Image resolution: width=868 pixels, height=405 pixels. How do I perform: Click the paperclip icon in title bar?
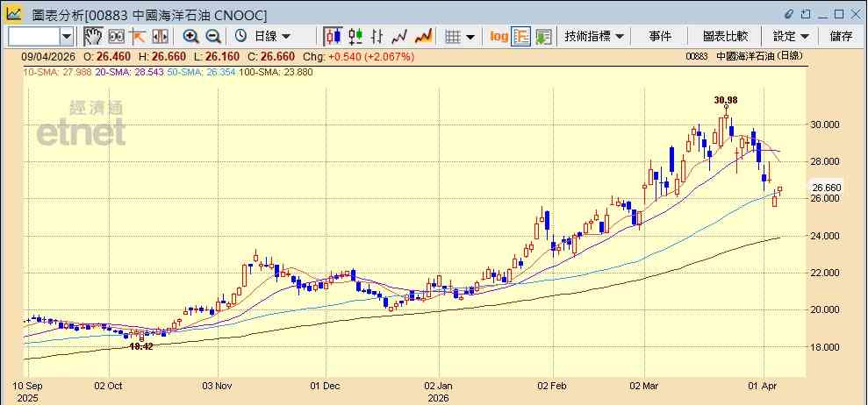(x=789, y=14)
